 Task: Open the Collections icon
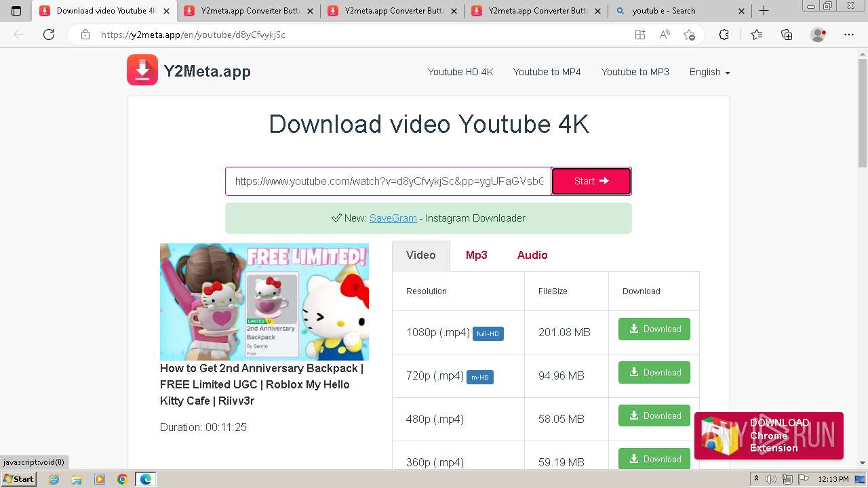[x=787, y=35]
